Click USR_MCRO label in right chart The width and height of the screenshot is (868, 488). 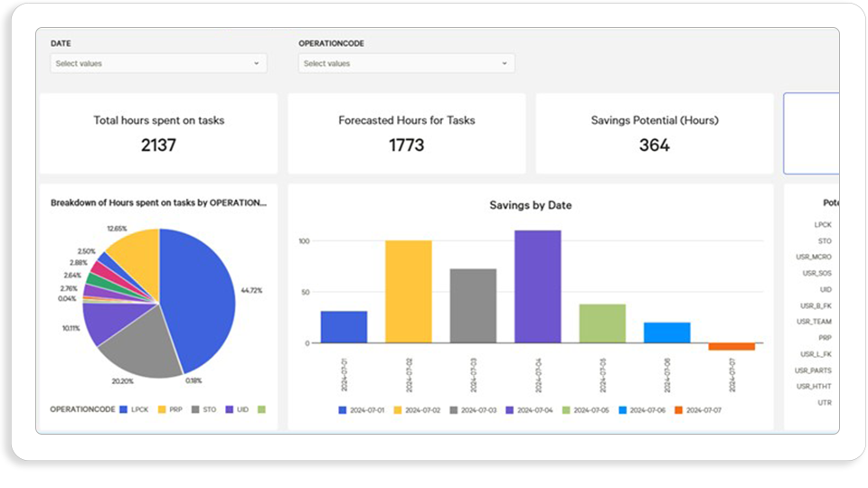pyautogui.click(x=813, y=257)
